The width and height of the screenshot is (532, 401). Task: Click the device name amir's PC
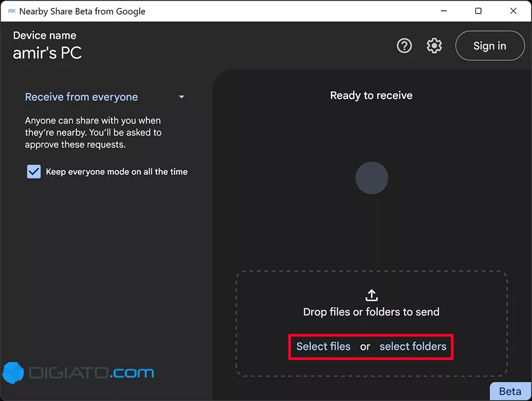[x=47, y=53]
